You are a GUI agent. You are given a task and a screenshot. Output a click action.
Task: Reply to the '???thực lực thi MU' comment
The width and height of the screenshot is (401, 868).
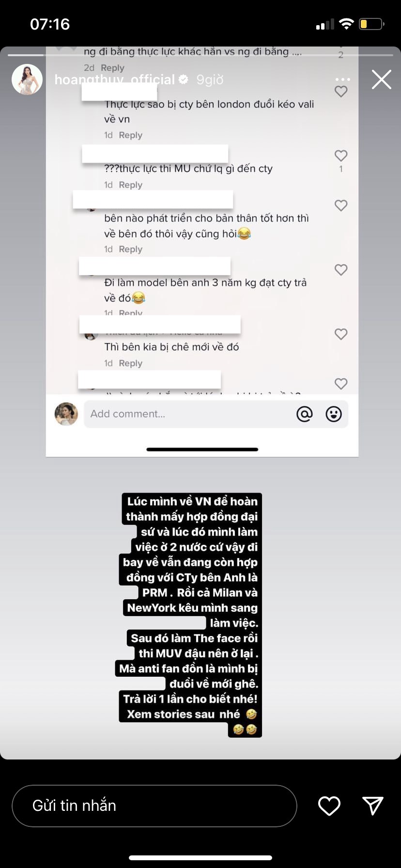[x=130, y=185]
